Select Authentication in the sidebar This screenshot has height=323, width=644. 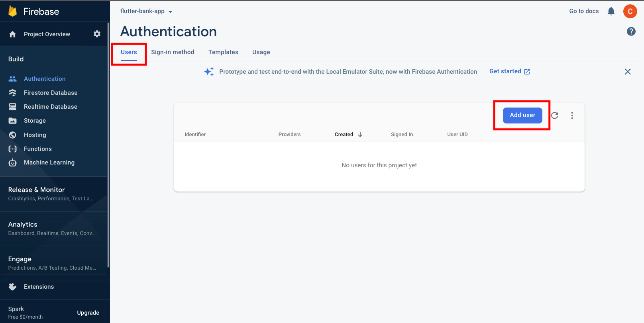pyautogui.click(x=45, y=79)
